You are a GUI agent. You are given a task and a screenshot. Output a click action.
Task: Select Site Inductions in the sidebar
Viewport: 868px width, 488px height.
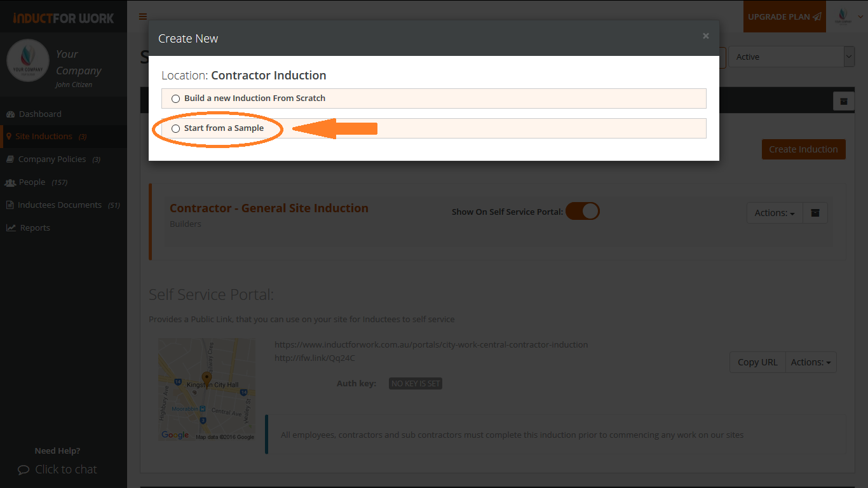click(x=43, y=136)
